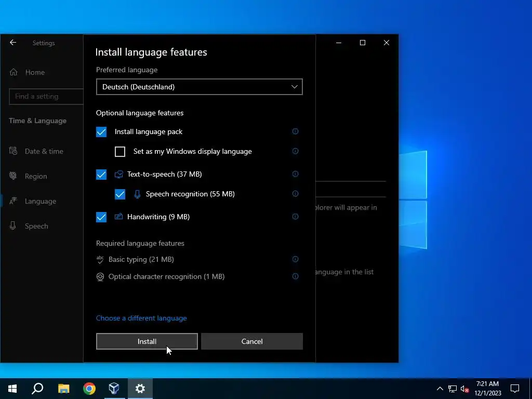The image size is (532, 399).
Task: Minimize the Settings window
Action: click(339, 43)
